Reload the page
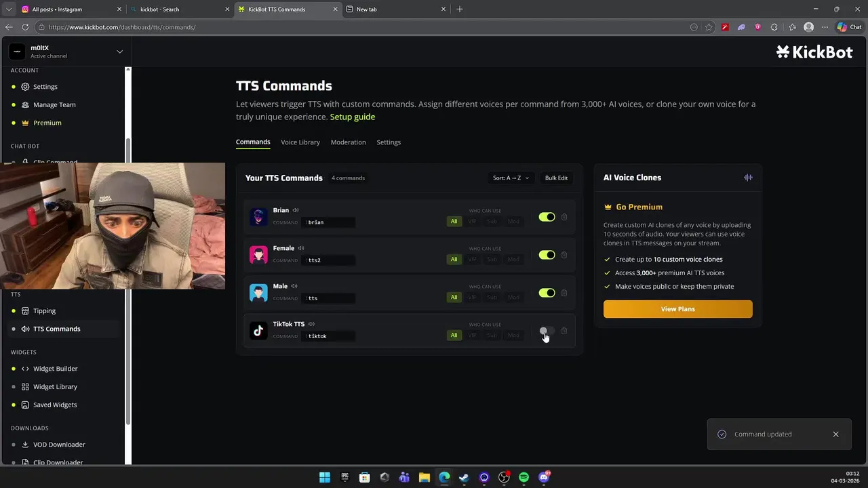 tap(25, 27)
